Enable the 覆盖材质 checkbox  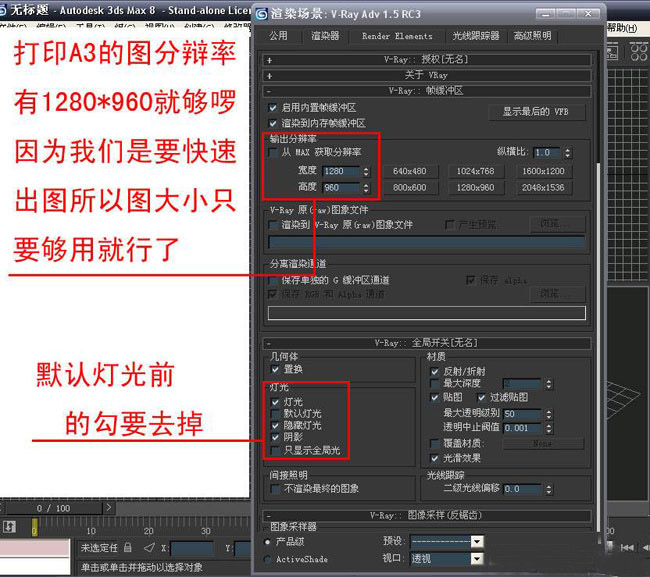click(434, 444)
